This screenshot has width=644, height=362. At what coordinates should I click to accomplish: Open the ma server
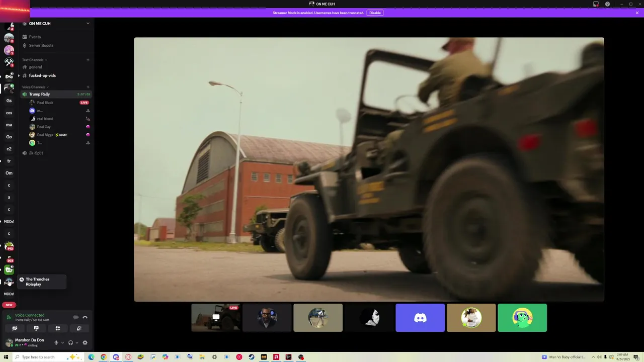9,125
